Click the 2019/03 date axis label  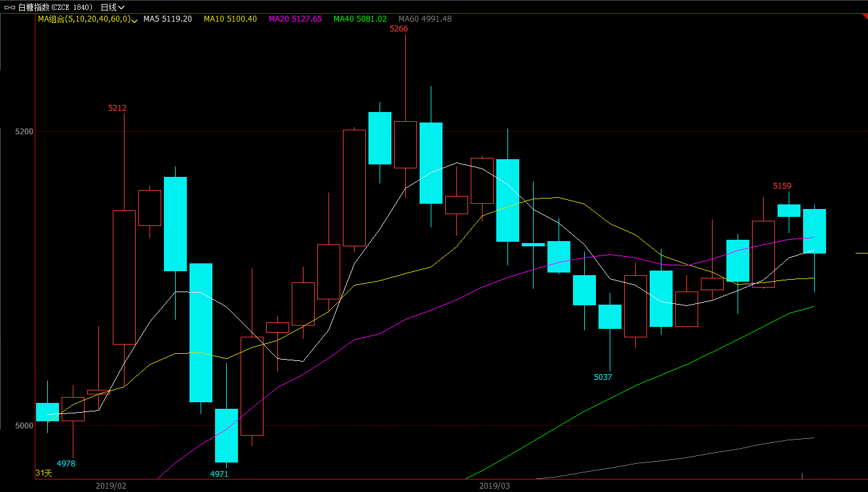click(x=494, y=486)
